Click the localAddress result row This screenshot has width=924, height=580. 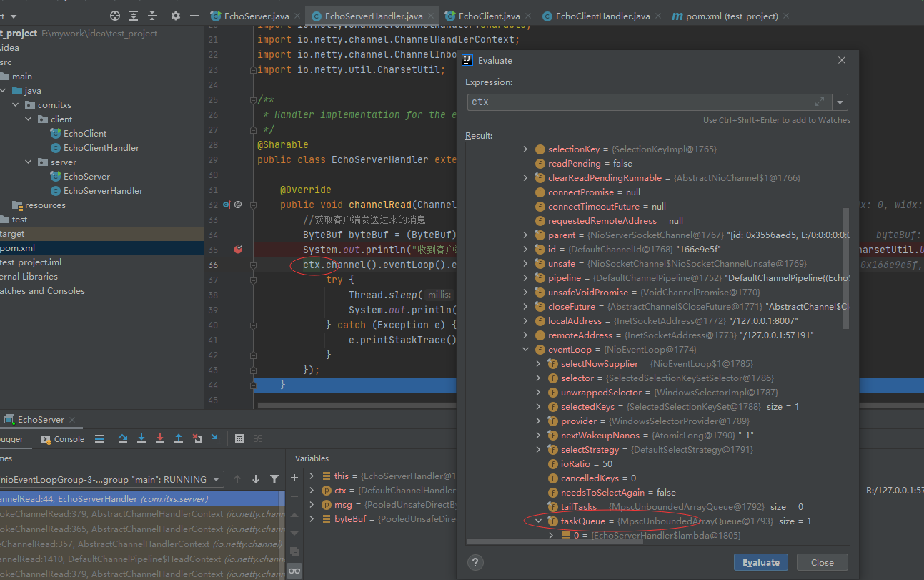coord(667,321)
